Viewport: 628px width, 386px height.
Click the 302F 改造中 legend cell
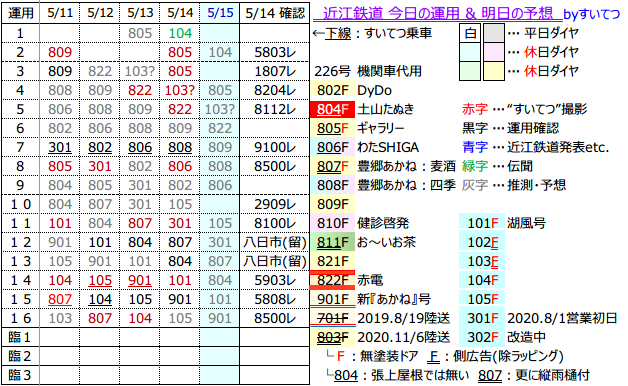(482, 338)
